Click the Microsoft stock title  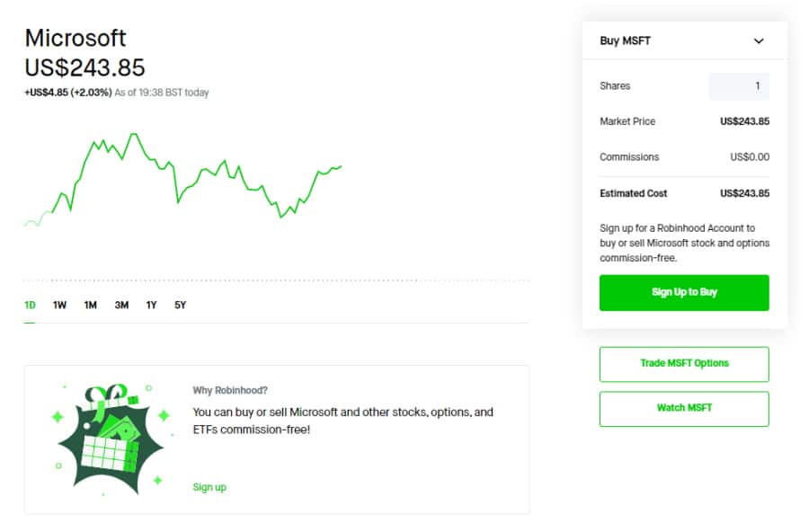click(x=76, y=38)
